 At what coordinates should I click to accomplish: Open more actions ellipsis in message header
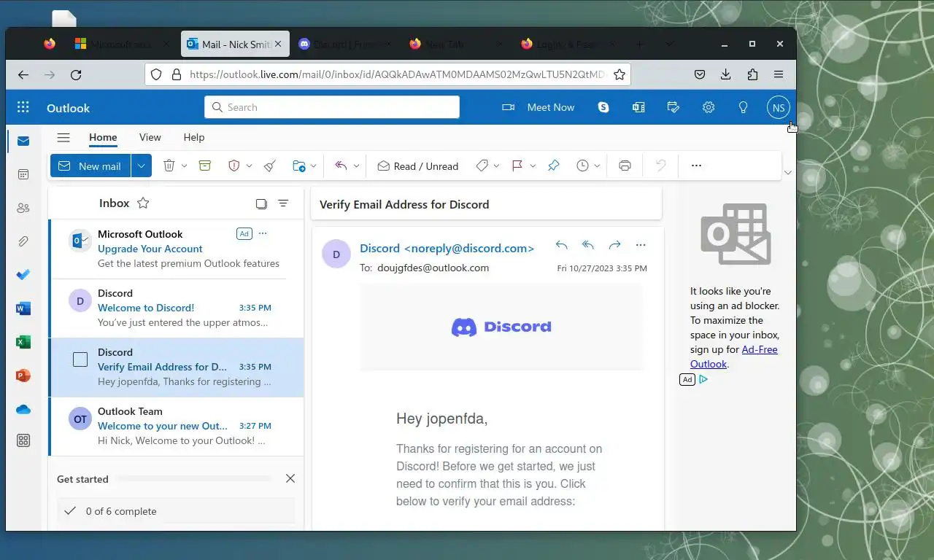641,245
